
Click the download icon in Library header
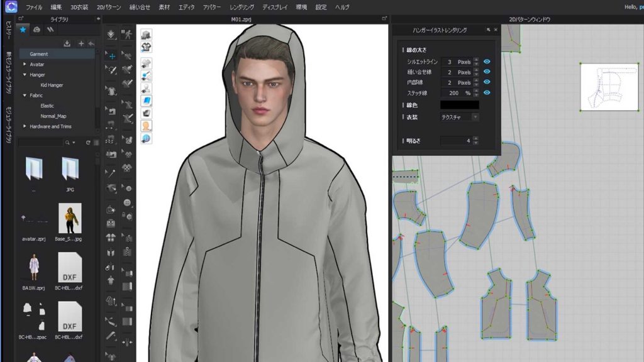(67, 43)
